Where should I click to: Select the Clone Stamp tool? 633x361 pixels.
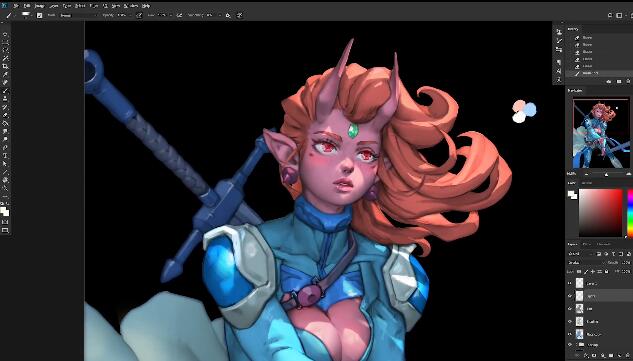[x=5, y=99]
